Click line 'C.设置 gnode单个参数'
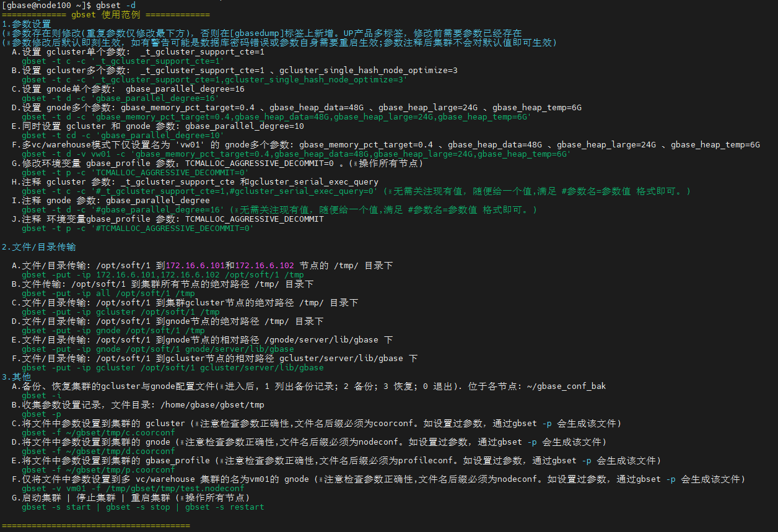 click(x=128, y=89)
